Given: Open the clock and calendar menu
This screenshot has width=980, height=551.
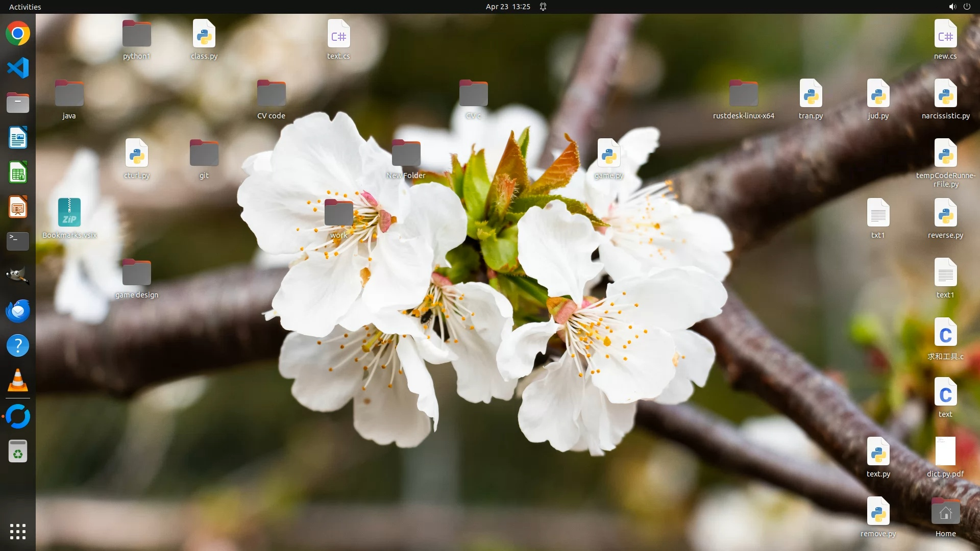Looking at the screenshot, I should [x=507, y=7].
